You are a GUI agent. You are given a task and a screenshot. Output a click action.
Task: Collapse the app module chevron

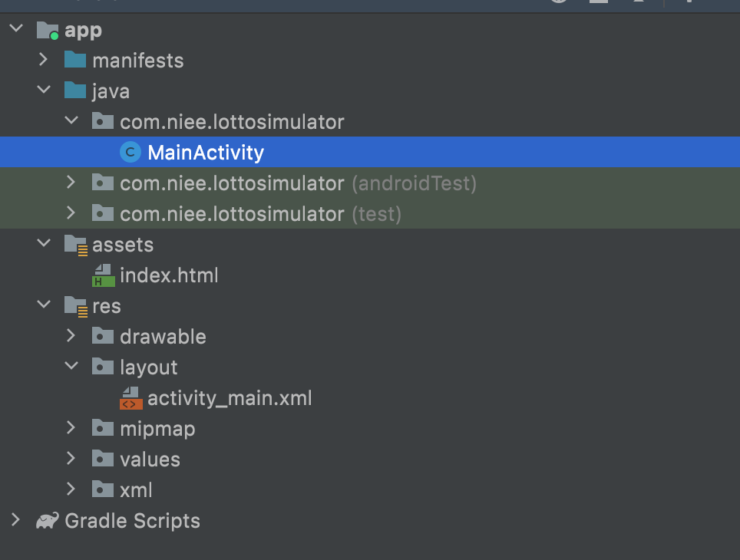pyautogui.click(x=16, y=28)
